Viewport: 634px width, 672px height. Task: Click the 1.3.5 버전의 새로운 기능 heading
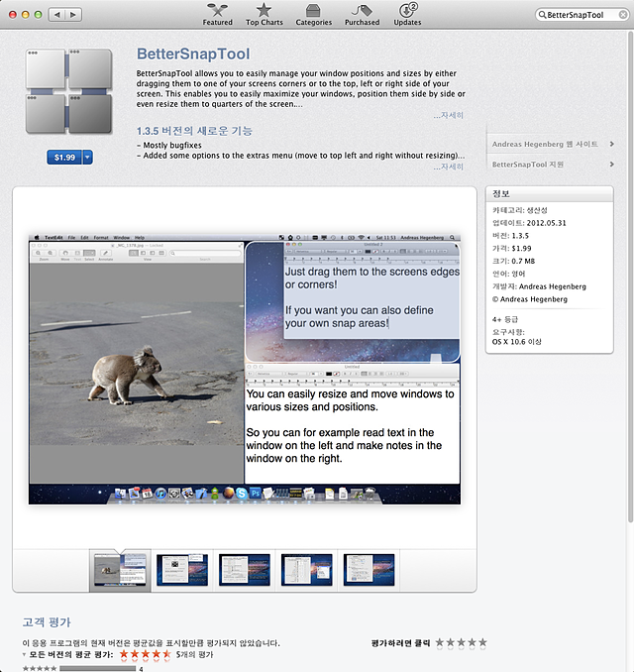[x=194, y=131]
